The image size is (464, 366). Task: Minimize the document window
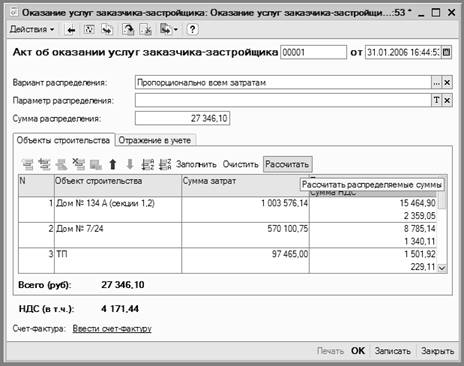tap(421, 13)
